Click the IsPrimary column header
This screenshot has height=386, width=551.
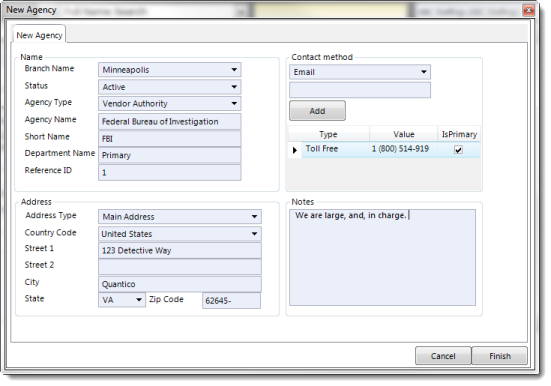[x=459, y=134]
